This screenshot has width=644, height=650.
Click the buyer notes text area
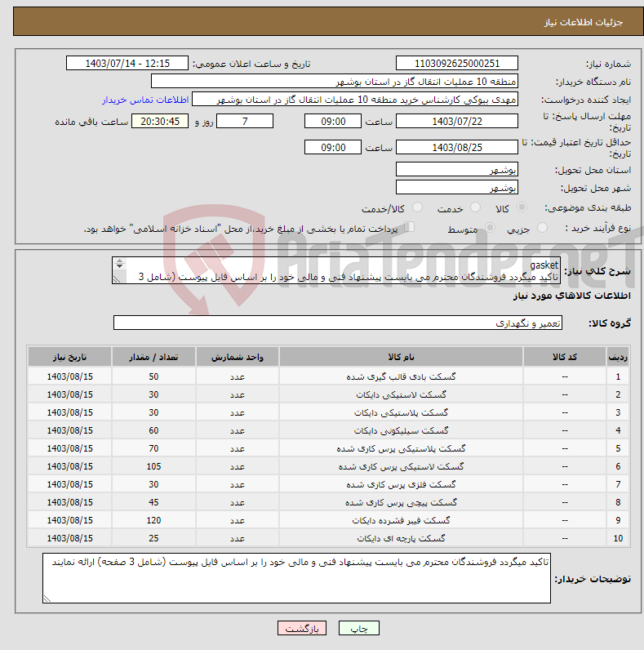point(296,578)
